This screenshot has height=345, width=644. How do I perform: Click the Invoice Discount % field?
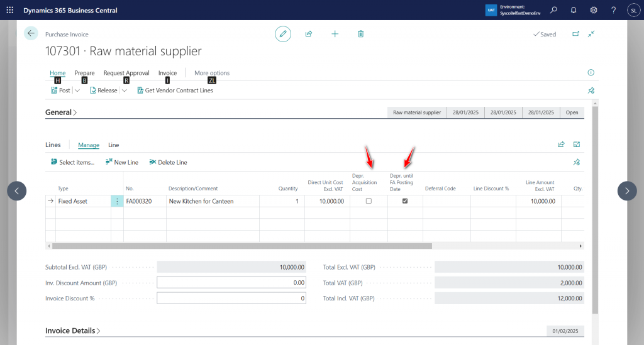pyautogui.click(x=231, y=298)
